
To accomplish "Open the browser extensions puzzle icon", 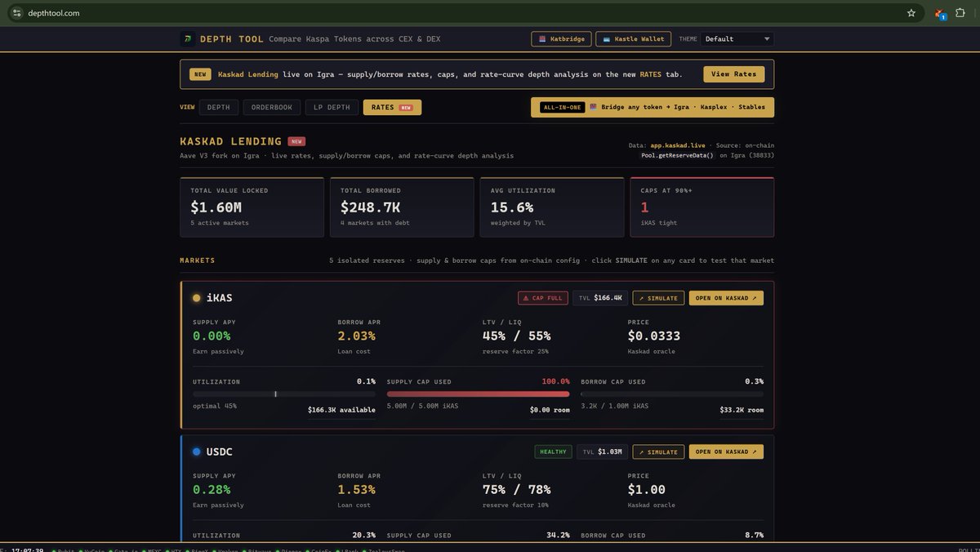I will 961,13.
